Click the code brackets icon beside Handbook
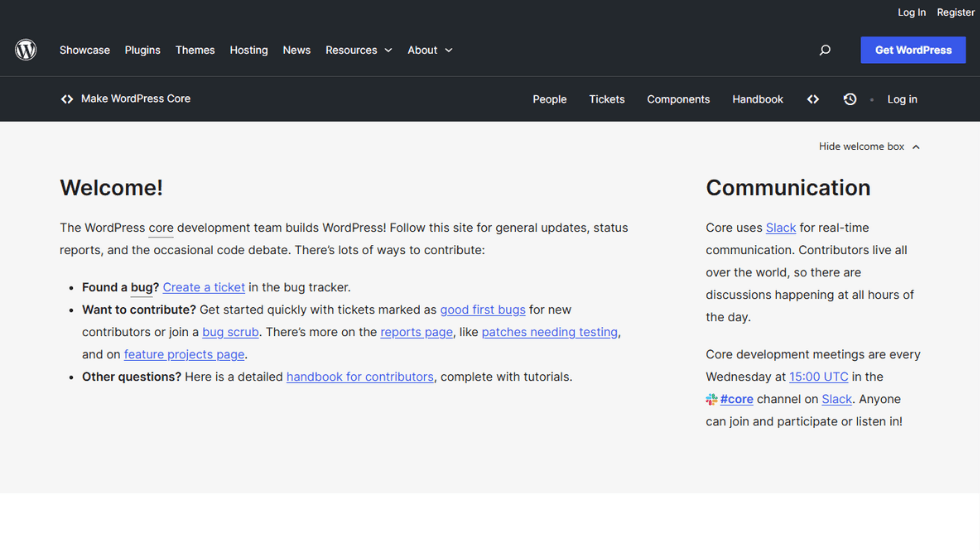Viewport: 980px width, 550px height. (x=812, y=99)
